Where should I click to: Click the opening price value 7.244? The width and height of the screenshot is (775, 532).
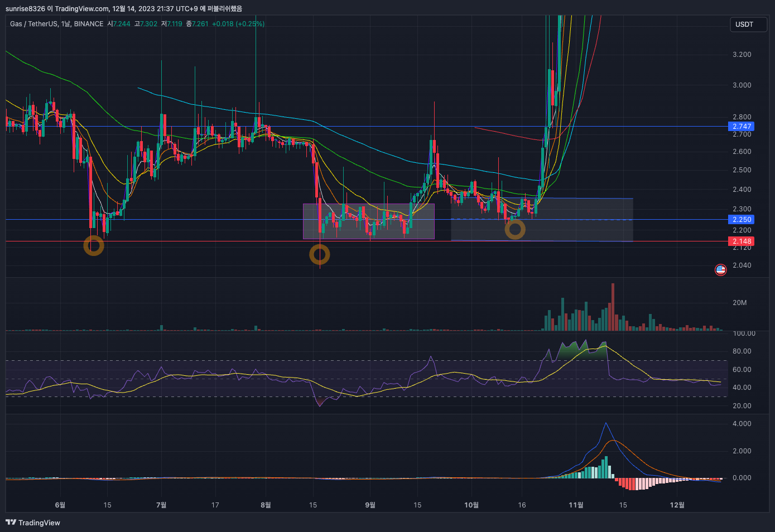[x=122, y=24]
